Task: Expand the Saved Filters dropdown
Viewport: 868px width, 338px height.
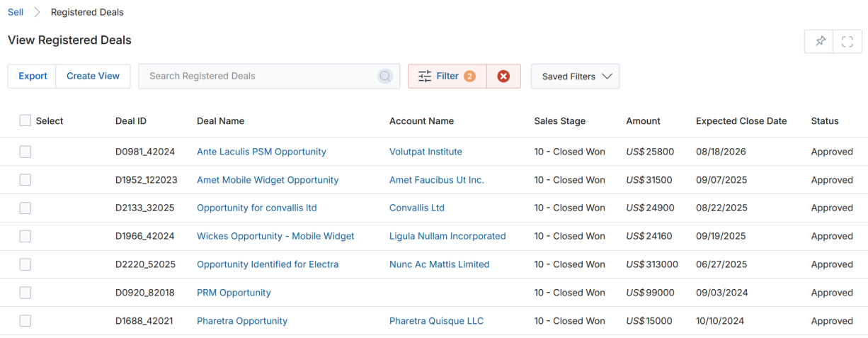Action: click(575, 77)
